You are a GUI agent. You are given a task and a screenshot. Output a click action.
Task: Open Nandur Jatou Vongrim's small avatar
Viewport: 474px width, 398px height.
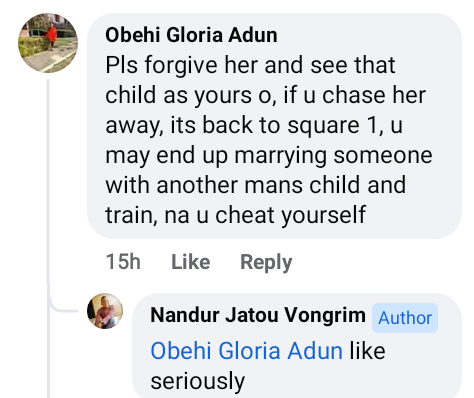click(105, 311)
